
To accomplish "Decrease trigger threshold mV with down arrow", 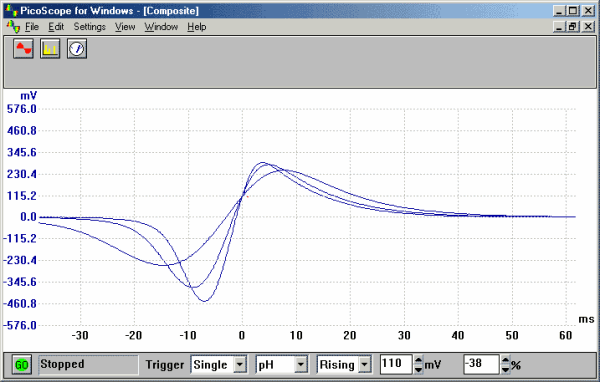I will tap(419, 369).
